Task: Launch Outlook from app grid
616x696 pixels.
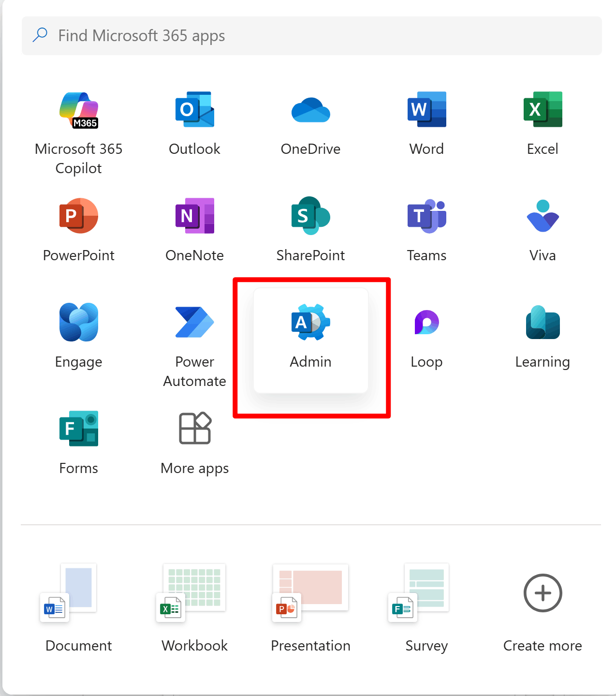Action: pos(195,123)
